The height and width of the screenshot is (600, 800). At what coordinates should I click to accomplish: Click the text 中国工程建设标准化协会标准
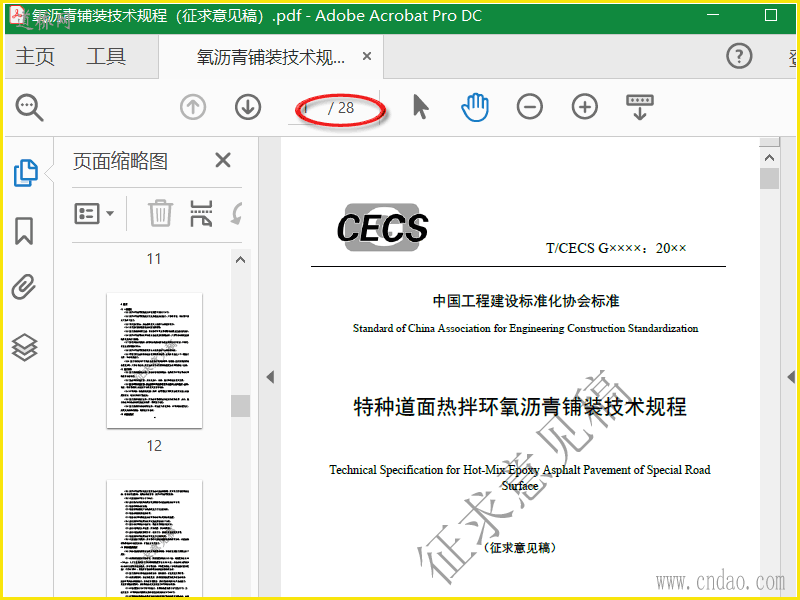click(x=526, y=301)
